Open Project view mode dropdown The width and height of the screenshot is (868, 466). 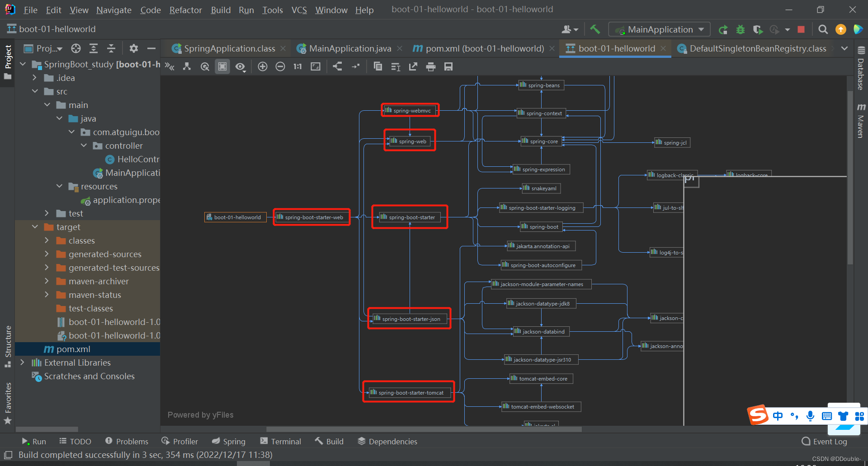point(43,48)
